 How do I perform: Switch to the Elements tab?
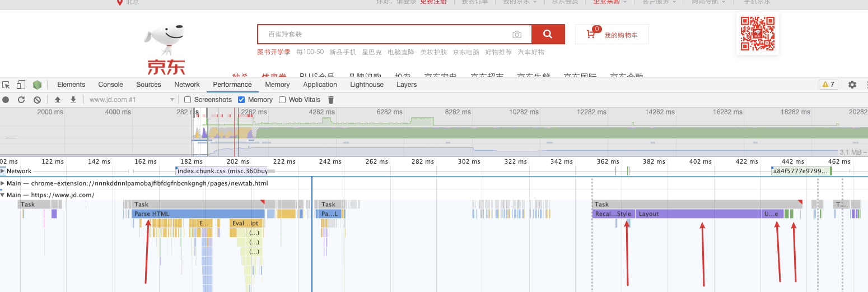(x=71, y=85)
